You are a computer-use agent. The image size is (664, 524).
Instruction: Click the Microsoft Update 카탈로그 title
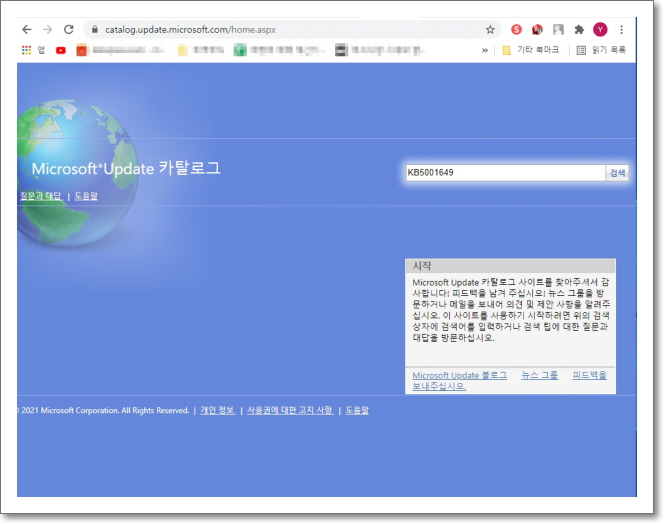126,168
